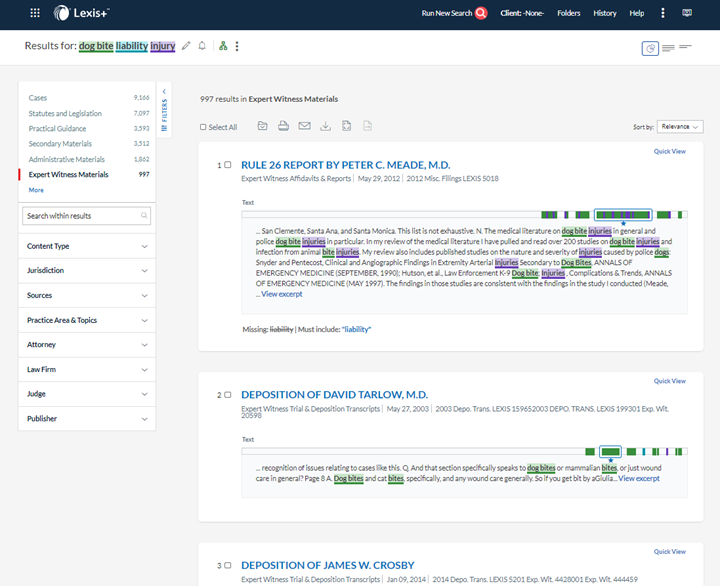Open Folders in the header
This screenshot has height=586, width=720.
(568, 13)
